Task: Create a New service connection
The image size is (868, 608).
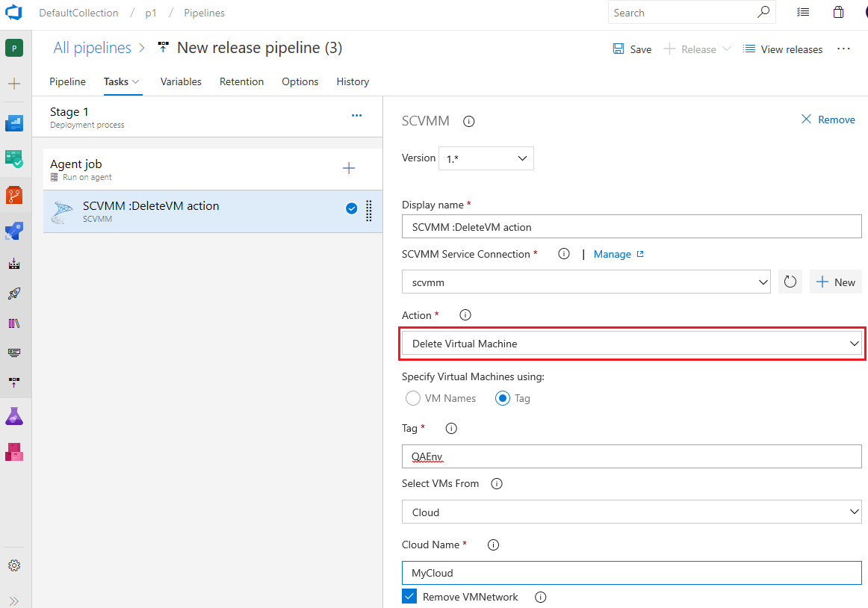Action: point(835,282)
